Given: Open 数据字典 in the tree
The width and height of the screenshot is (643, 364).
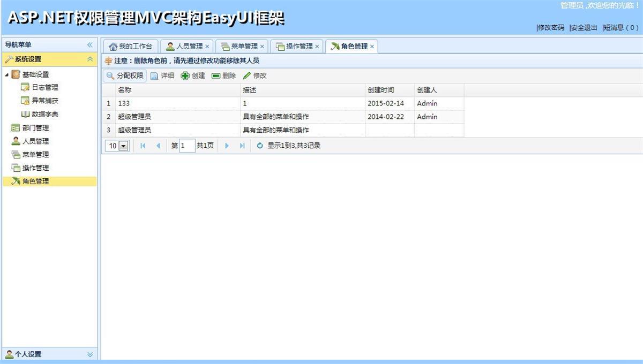Looking at the screenshot, I should (45, 114).
